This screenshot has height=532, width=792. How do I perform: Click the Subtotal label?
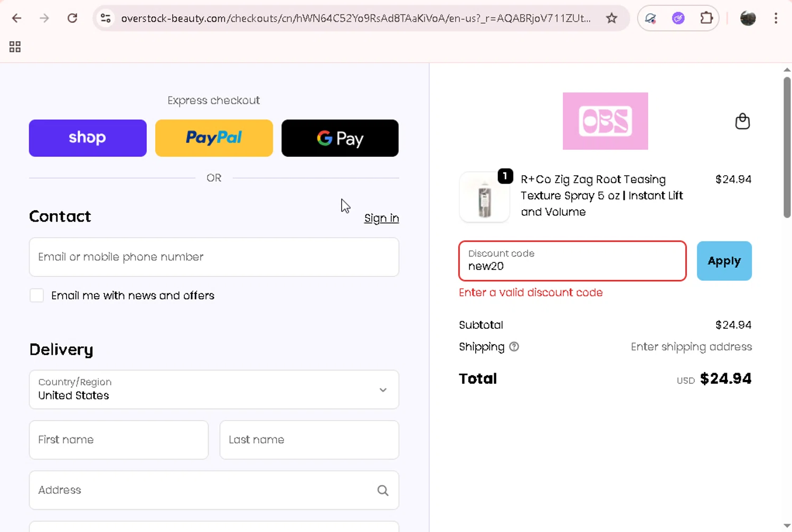click(481, 325)
